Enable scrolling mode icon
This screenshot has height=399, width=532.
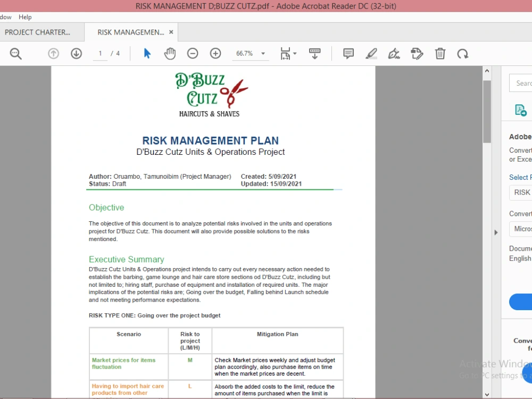[315, 54]
